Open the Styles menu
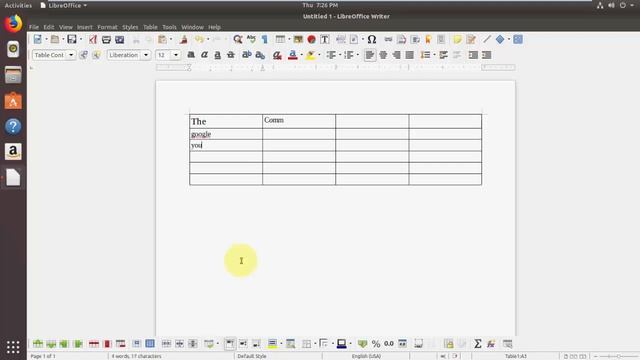Viewport: 640px width, 360px height. point(130,27)
